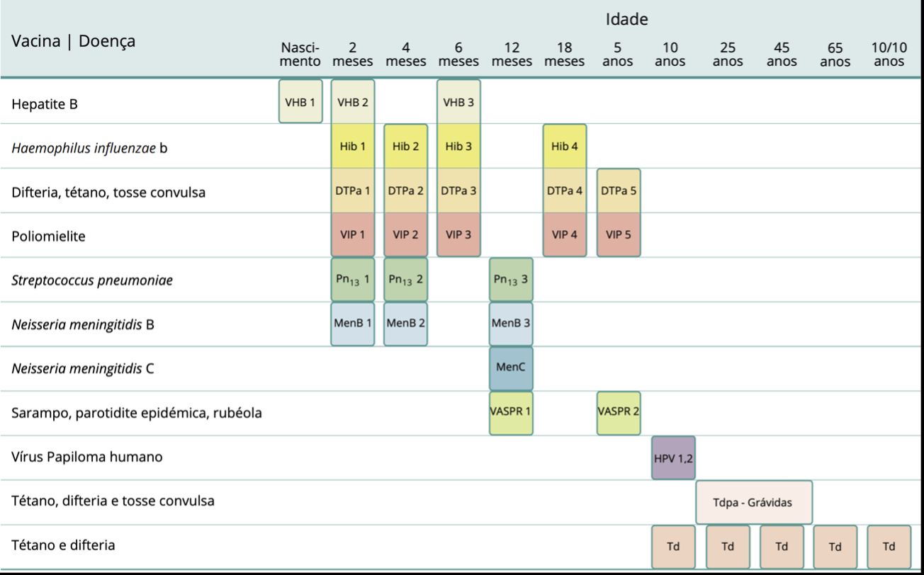Click the Td box under 65 anos

(x=835, y=547)
